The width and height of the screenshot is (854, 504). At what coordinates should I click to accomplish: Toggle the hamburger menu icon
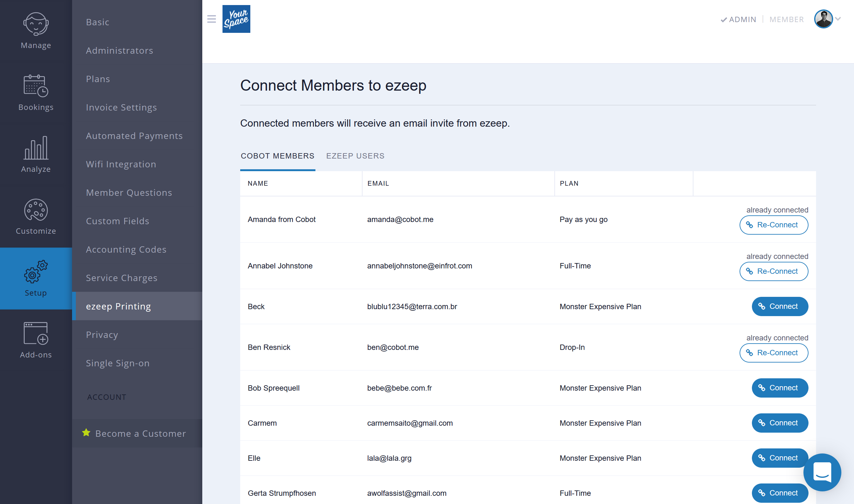pyautogui.click(x=211, y=19)
